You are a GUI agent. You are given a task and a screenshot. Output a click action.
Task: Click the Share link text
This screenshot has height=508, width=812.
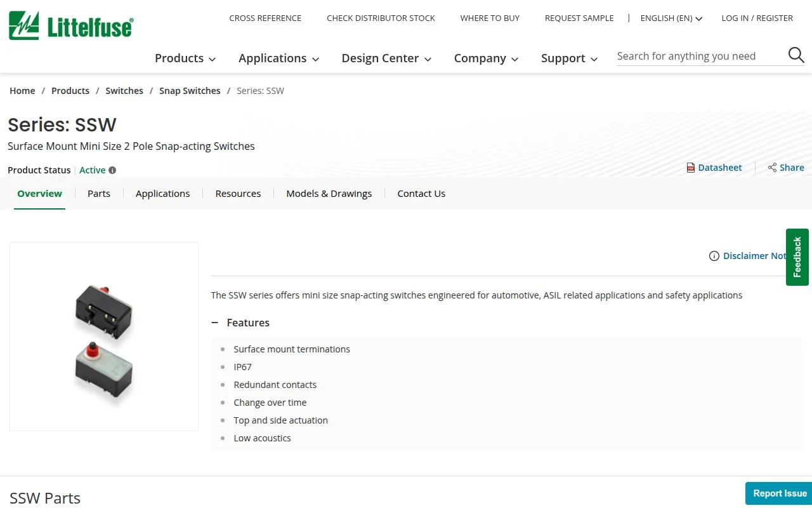pos(792,168)
